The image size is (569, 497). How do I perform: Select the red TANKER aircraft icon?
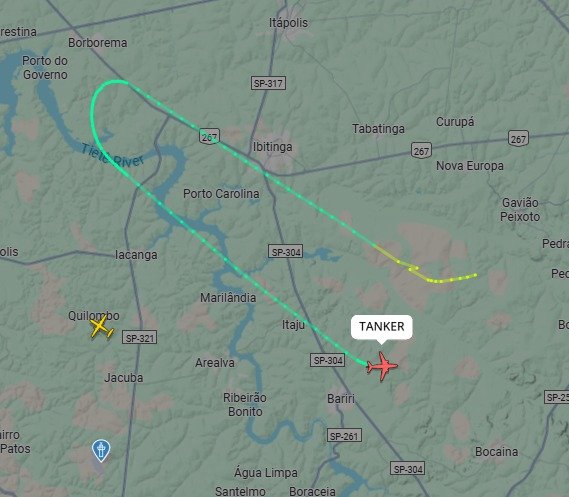point(382,366)
